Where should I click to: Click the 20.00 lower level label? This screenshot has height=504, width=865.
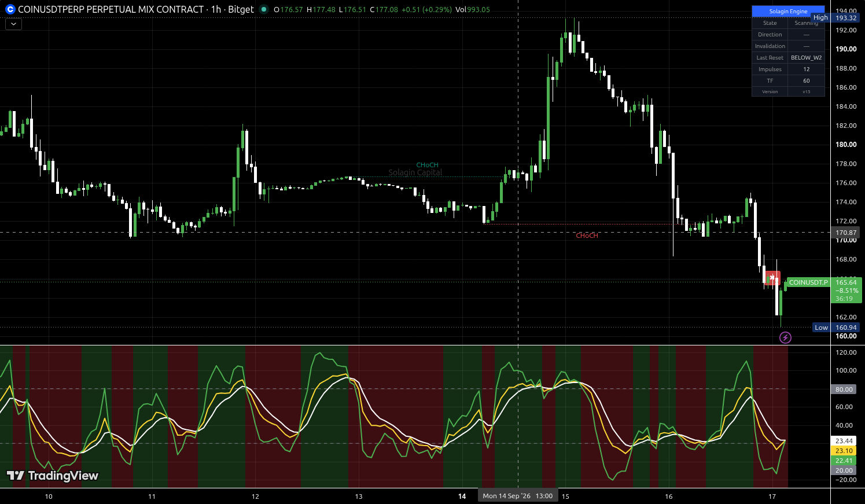(x=844, y=470)
